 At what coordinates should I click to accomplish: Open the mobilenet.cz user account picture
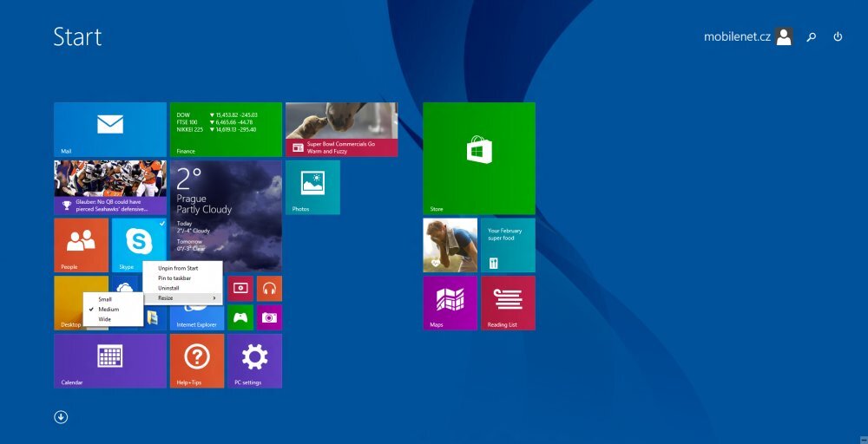(x=784, y=37)
